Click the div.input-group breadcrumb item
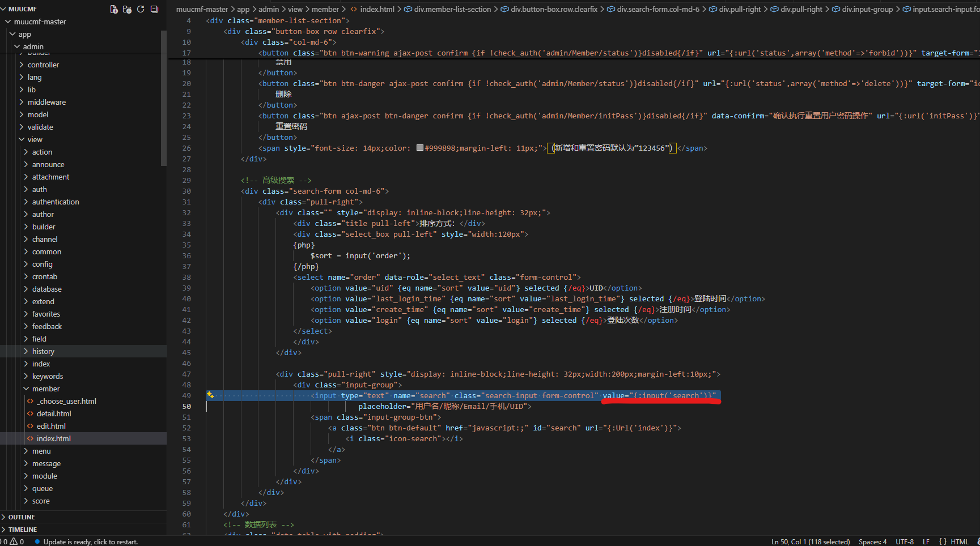The image size is (980, 546). [x=867, y=9]
